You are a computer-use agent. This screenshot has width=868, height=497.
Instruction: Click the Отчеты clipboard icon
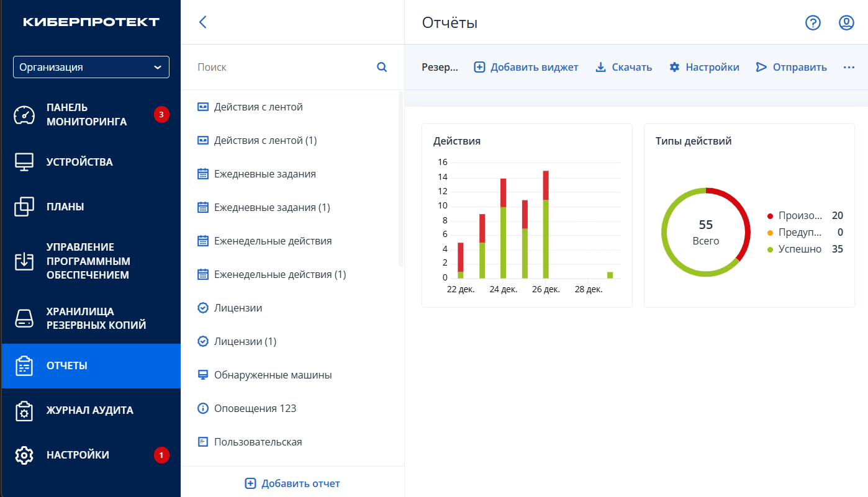pyautogui.click(x=24, y=366)
